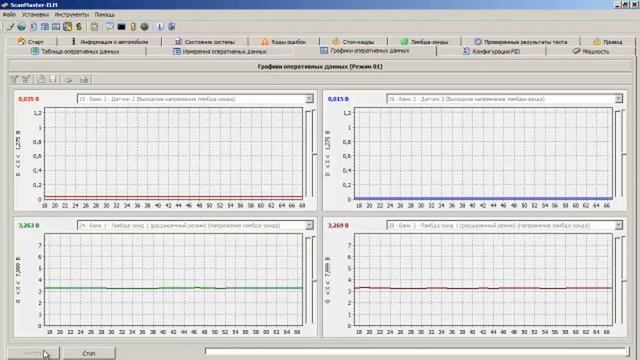This screenshot has width=640, height=360.
Task: Open the Файл menu
Action: [x=9, y=15]
